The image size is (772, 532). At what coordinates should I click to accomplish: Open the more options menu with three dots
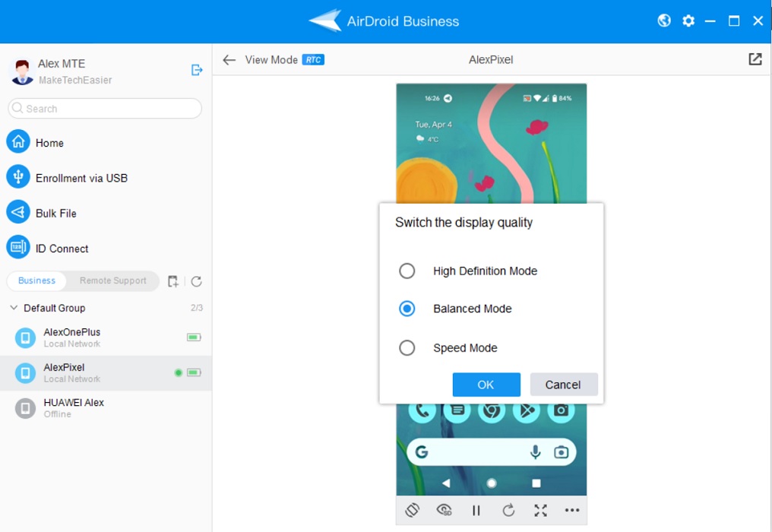click(572, 510)
